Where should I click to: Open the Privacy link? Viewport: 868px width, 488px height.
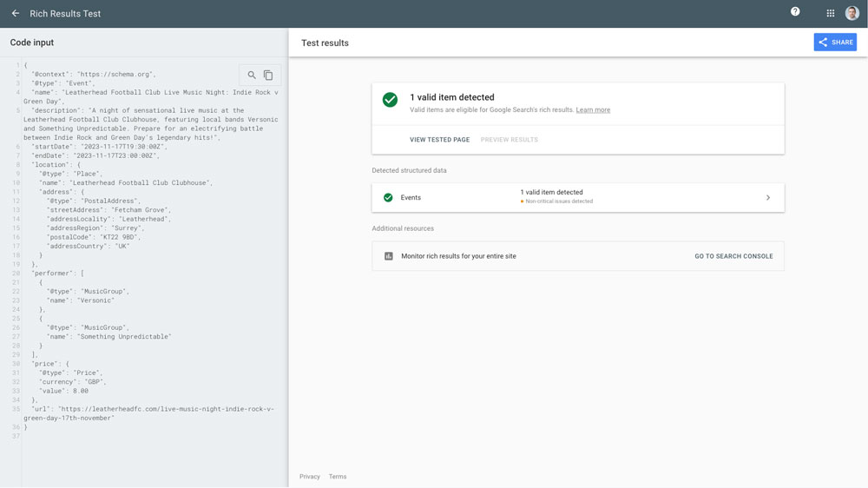(x=310, y=477)
